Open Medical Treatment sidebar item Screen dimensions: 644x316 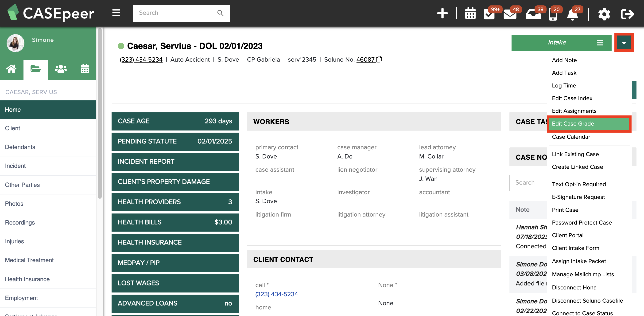(x=48, y=260)
